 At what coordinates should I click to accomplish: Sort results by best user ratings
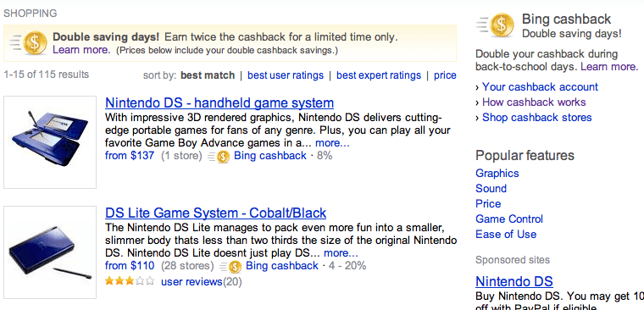point(286,75)
